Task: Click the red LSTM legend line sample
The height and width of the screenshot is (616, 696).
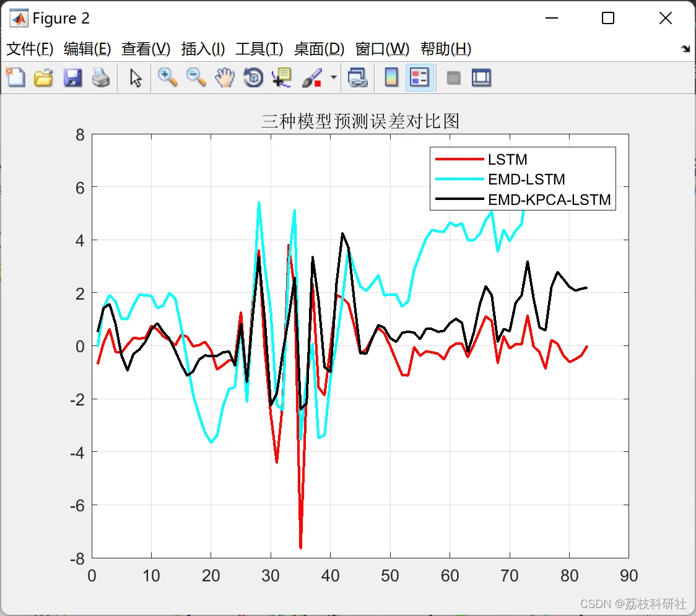Action: [459, 159]
